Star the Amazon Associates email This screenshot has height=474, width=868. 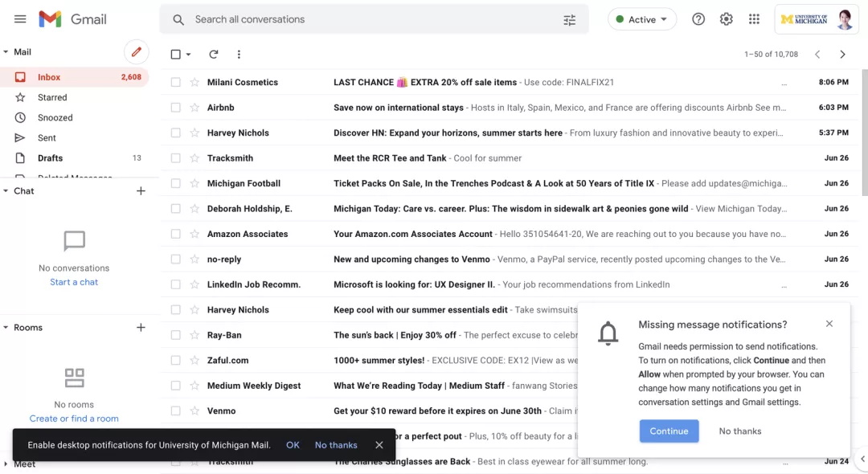tap(194, 234)
